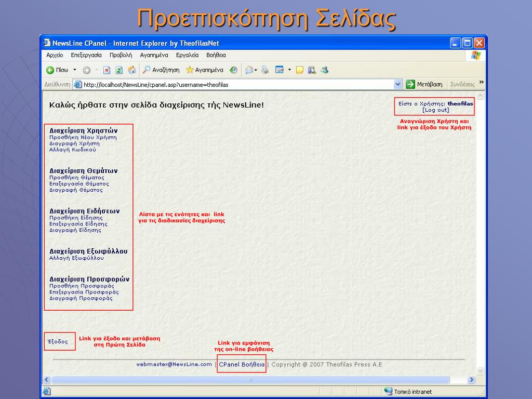Image resolution: width=532 pixels, height=399 pixels.
Task: Click webmaster@NewsLine.com email link
Action: [174, 364]
